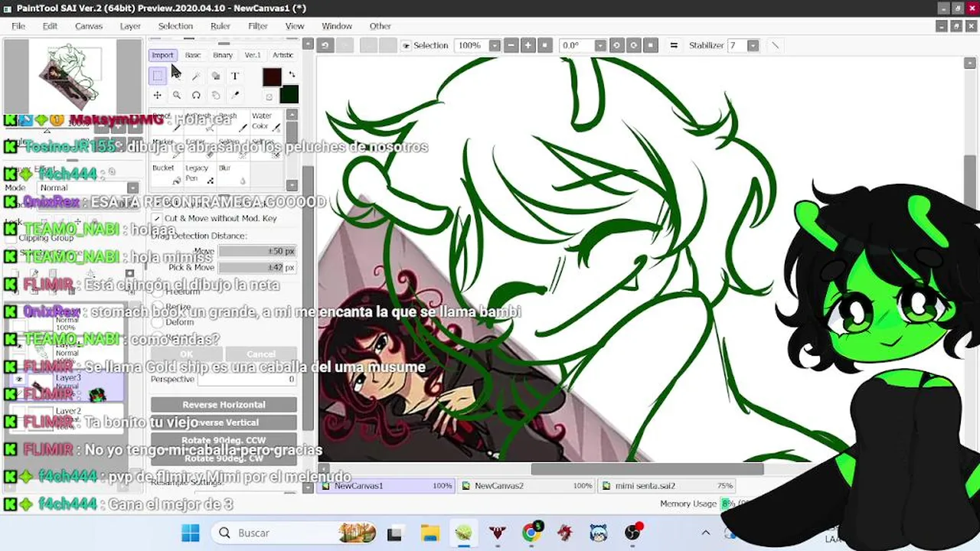Zoom out with the minus button
This screenshot has height=551, width=980.
[x=511, y=45]
